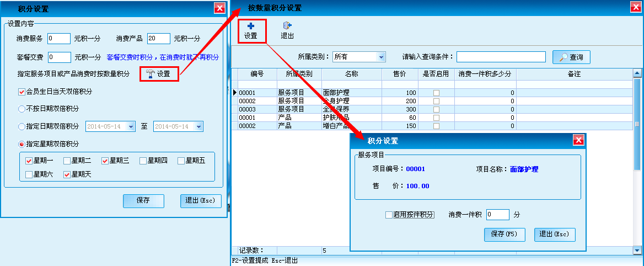The width and height of the screenshot is (644, 266).
Task: Select 指定日期双倍积分 radio option
Action: tap(22, 126)
